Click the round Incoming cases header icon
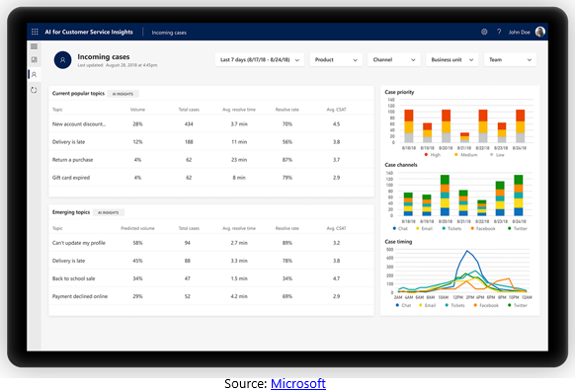 tap(62, 60)
